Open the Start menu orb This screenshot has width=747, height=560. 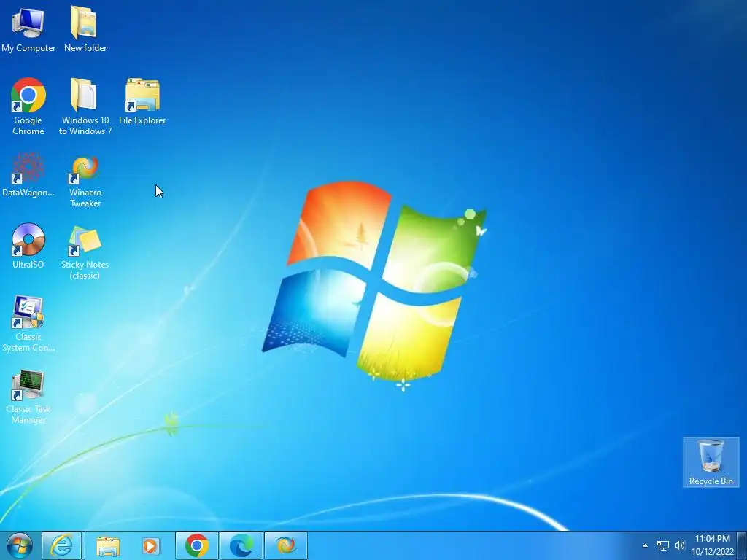[x=20, y=545]
